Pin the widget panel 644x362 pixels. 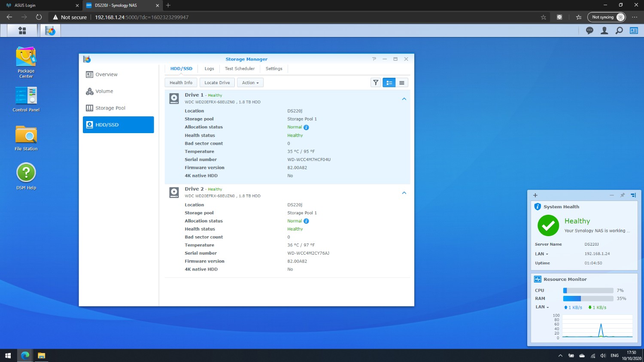point(622,195)
